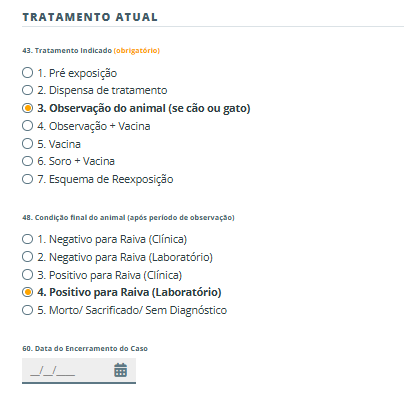
Task: Click the divider line below the section heading
Action: pos(213,26)
